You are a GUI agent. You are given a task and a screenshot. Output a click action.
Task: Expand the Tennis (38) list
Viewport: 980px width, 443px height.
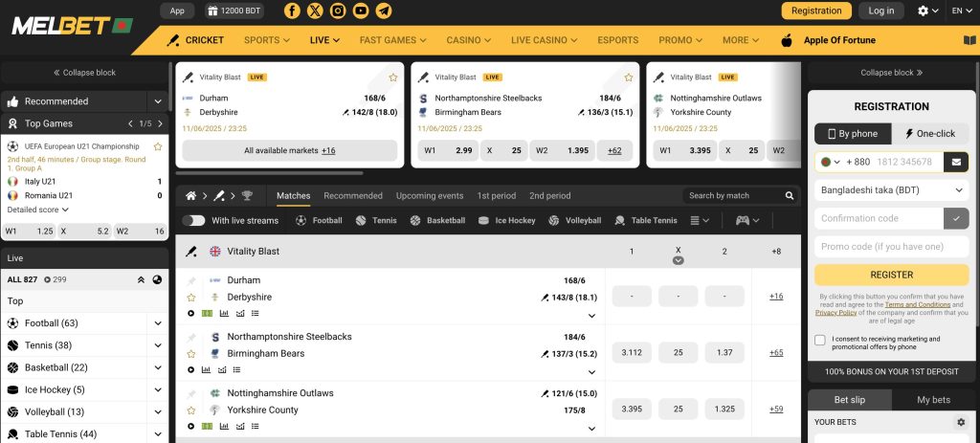(158, 345)
